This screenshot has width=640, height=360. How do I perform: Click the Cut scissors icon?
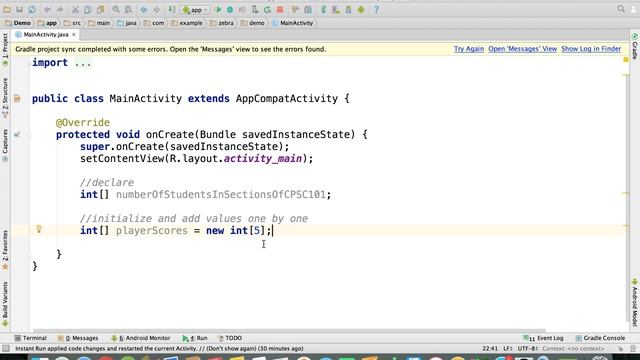pos(75,9)
